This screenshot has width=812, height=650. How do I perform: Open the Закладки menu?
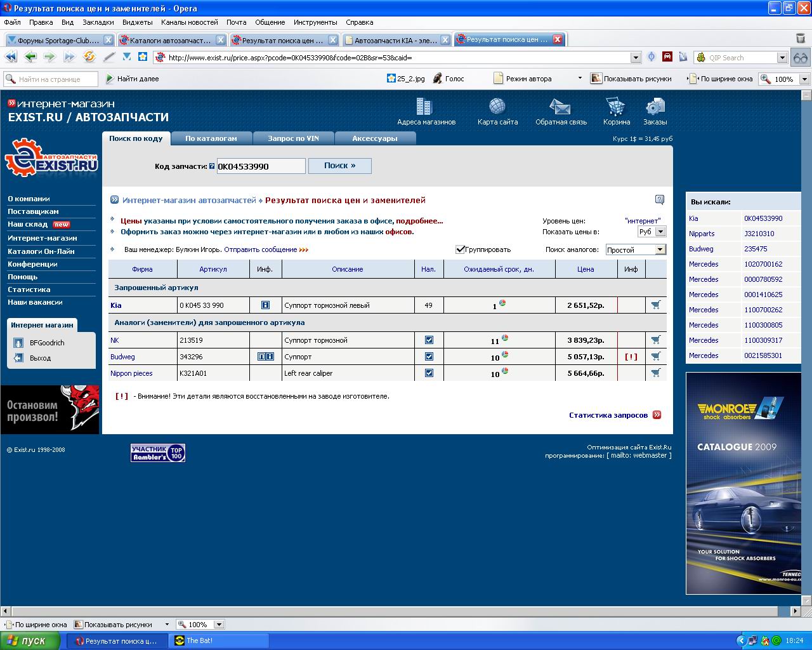pyautogui.click(x=98, y=22)
